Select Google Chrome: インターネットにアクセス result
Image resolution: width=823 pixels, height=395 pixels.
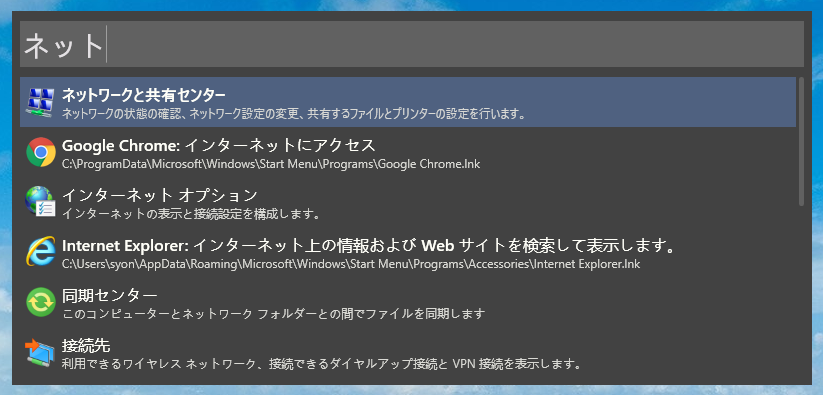click(x=219, y=145)
